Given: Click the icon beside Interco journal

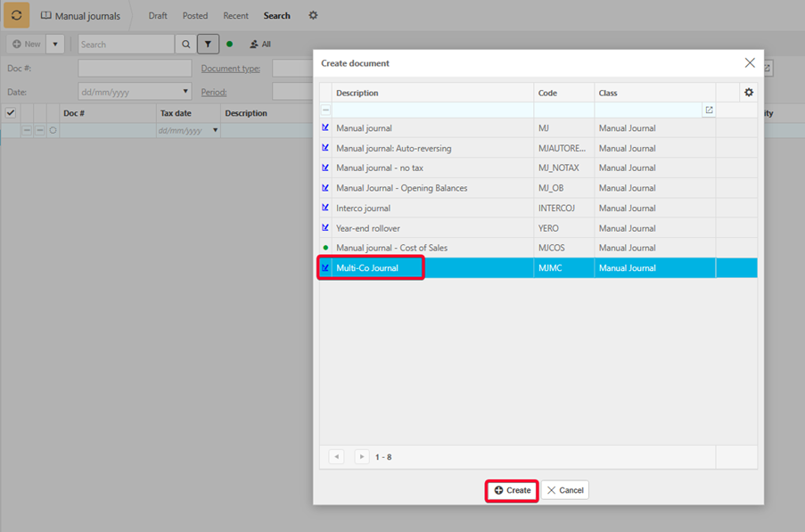Looking at the screenshot, I should click(x=325, y=208).
